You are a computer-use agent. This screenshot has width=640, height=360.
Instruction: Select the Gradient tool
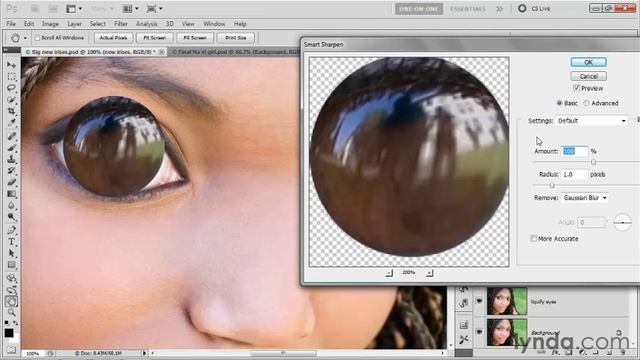pos(11,194)
